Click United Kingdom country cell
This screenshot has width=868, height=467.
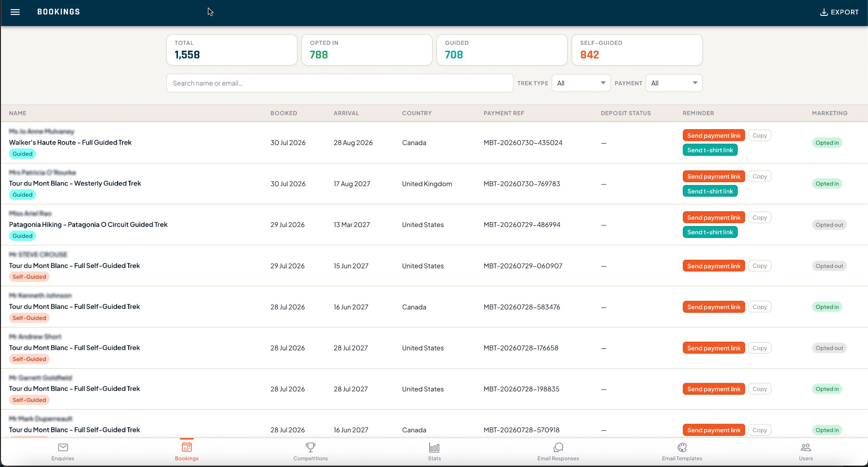427,184
